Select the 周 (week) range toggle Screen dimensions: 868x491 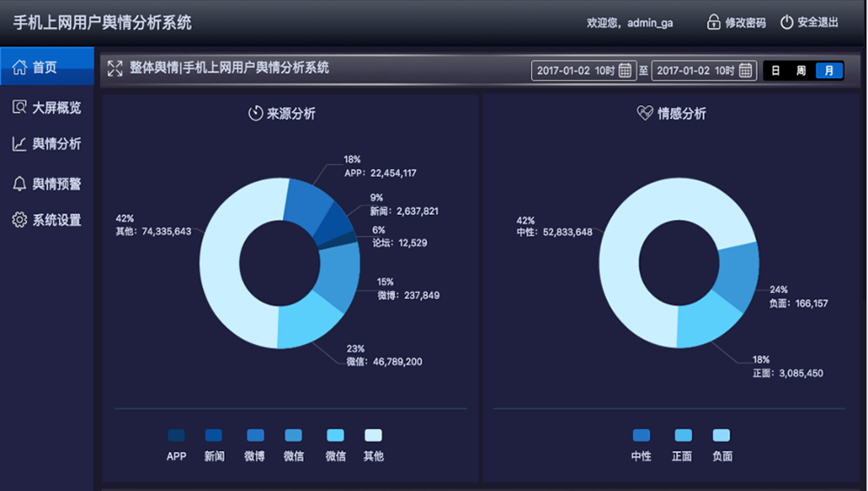pyautogui.click(x=802, y=71)
